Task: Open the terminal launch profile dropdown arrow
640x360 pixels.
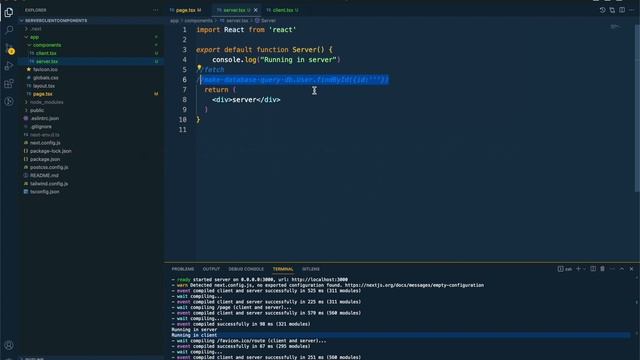Action: point(584,269)
